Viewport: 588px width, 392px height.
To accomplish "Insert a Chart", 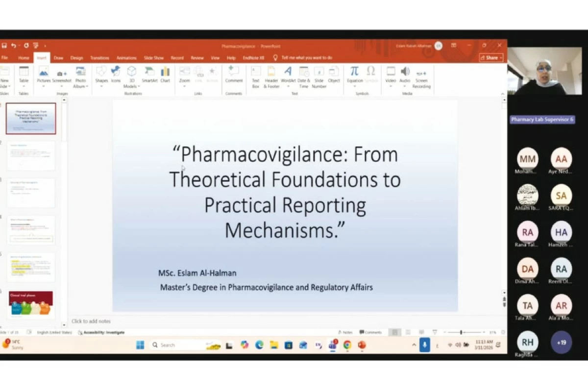I will pos(165,75).
